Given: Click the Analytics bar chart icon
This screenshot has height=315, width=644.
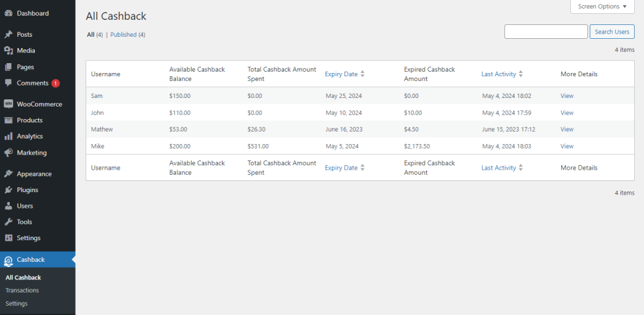Looking at the screenshot, I should (x=9, y=136).
